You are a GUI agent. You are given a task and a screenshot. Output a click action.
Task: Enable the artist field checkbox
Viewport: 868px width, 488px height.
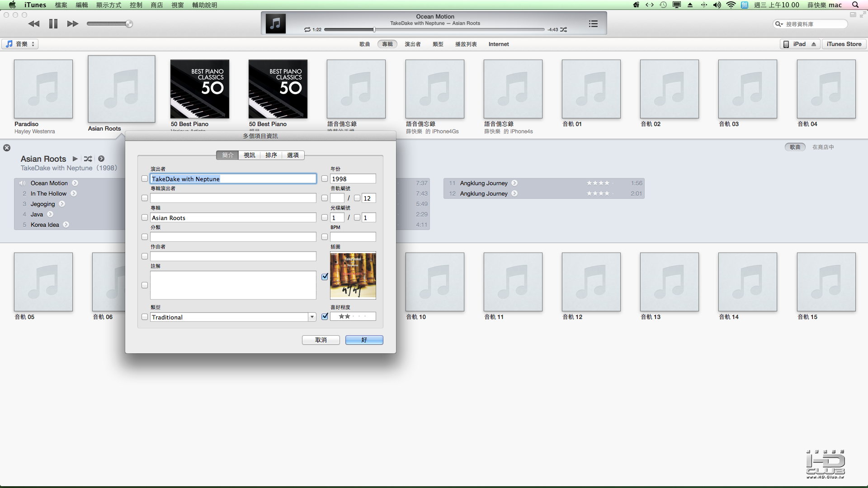[145, 179]
